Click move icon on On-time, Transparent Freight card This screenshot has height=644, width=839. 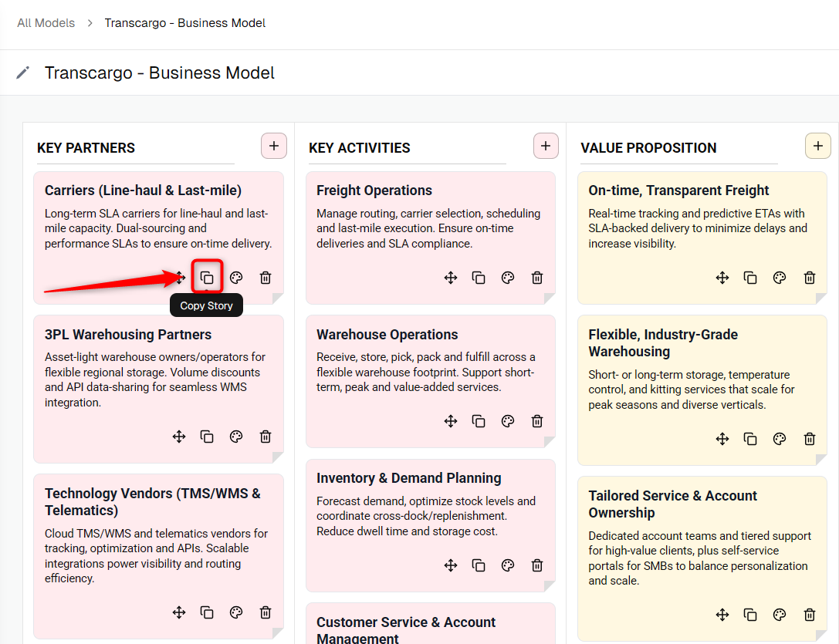(x=722, y=278)
